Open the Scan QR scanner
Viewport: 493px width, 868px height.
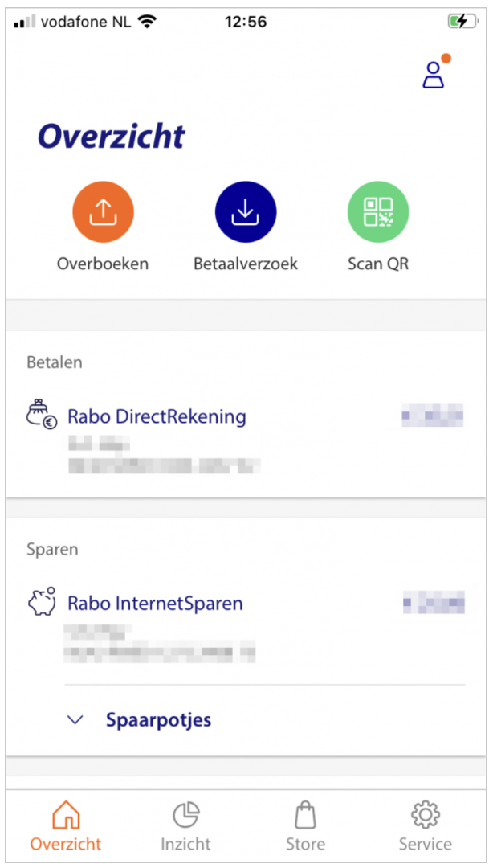click(x=377, y=211)
